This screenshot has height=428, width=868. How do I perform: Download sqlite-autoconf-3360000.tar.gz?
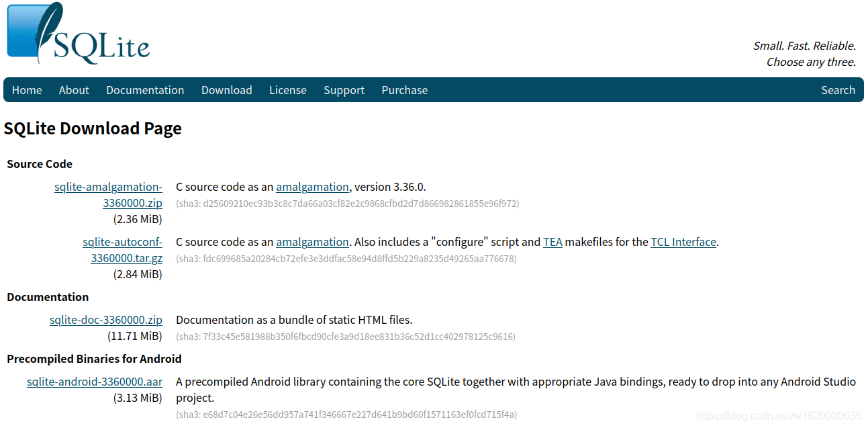[123, 250]
